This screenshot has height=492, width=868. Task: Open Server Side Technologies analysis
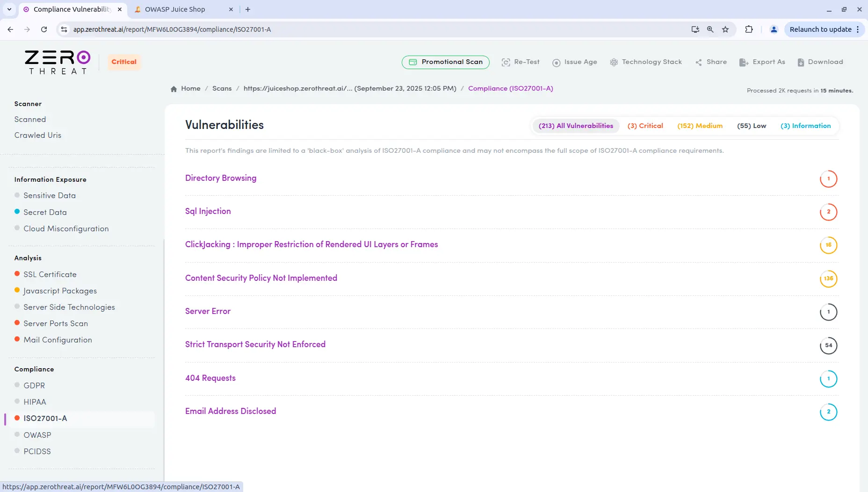click(x=69, y=307)
